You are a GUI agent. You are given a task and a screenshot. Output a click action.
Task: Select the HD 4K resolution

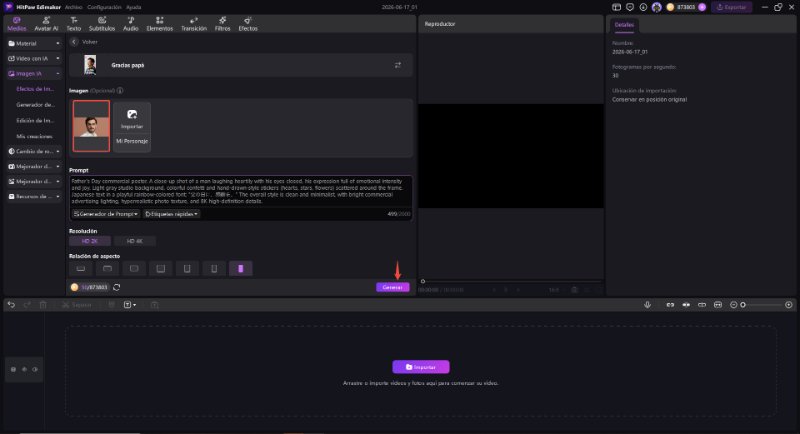pyautogui.click(x=135, y=241)
